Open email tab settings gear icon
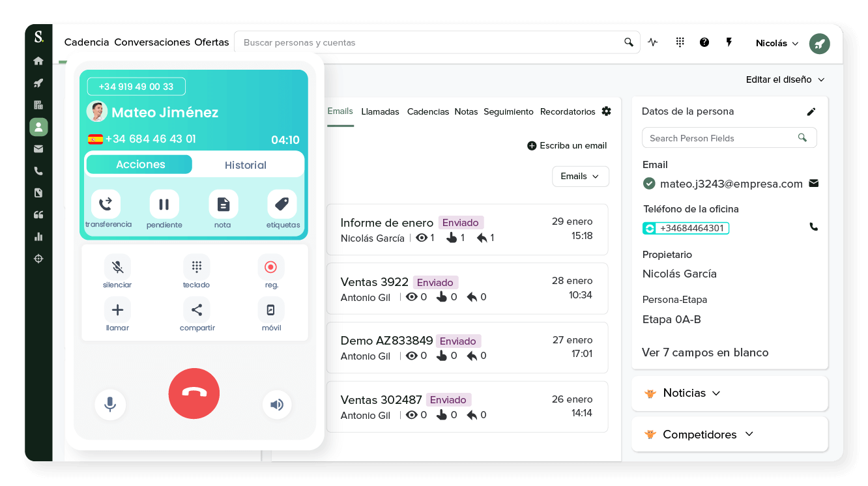The height and width of the screenshot is (486, 868). pos(607,111)
